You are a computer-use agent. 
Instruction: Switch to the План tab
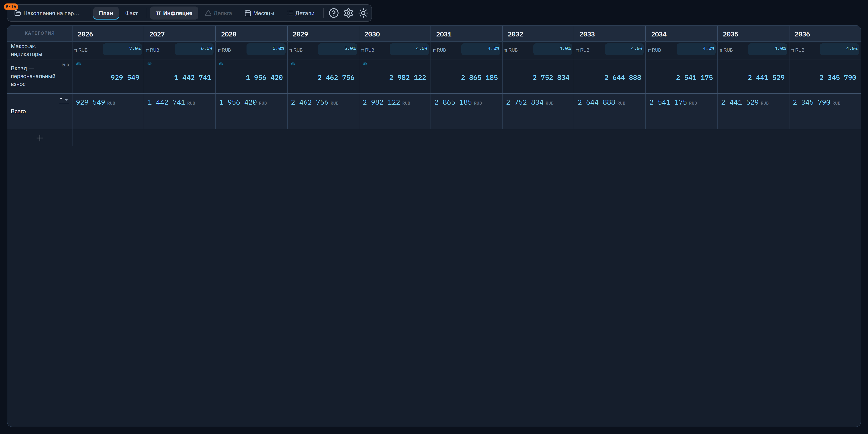point(106,13)
